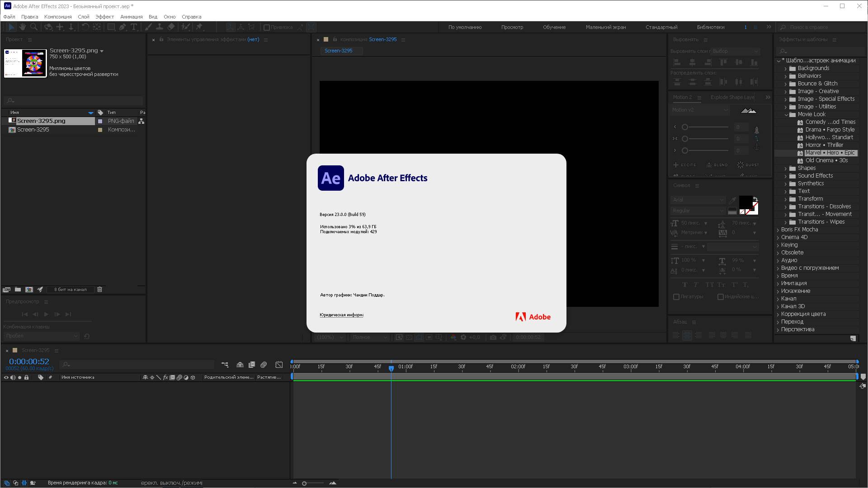
Task: Click the EXCITE button
Action: pyautogui.click(x=684, y=165)
